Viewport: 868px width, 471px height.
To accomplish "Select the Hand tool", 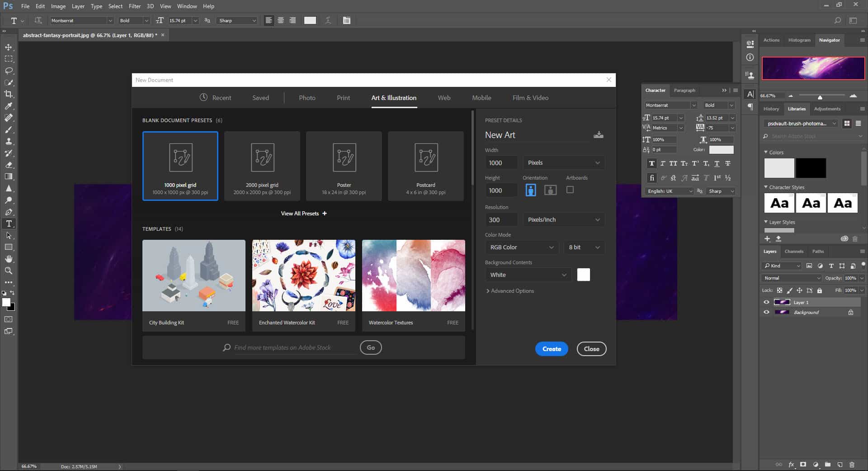I will click(9, 259).
